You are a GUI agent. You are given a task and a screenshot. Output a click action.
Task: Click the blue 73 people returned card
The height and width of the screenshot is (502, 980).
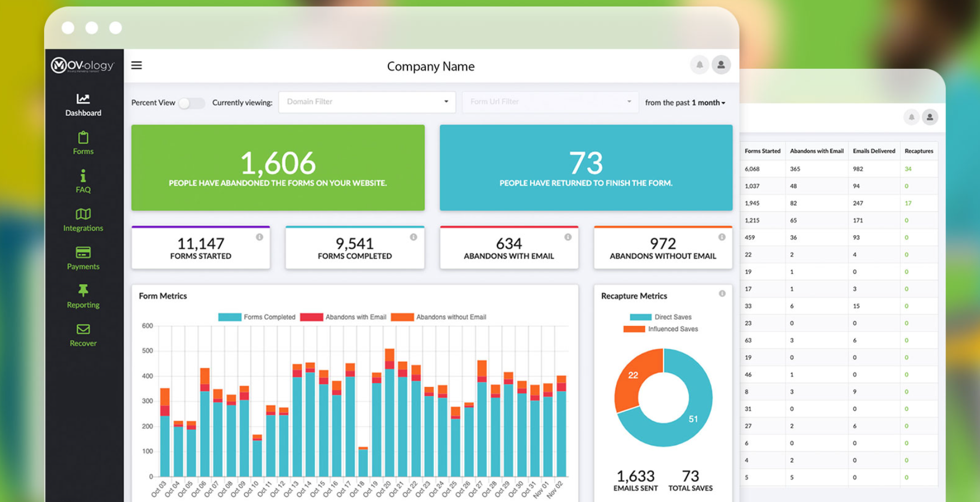(586, 168)
